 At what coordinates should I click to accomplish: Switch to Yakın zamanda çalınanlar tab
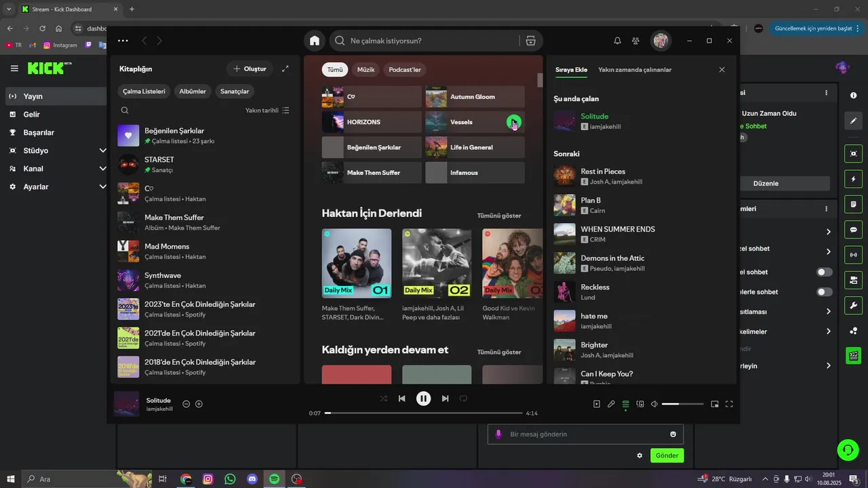tap(635, 70)
